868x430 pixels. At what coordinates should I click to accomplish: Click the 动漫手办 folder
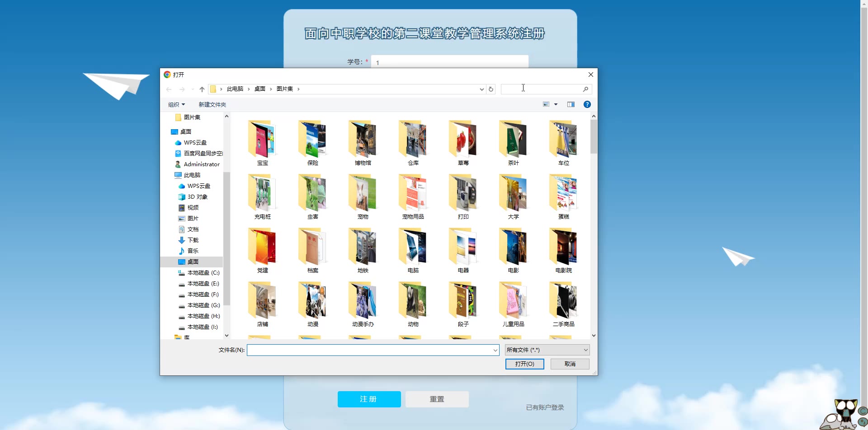pyautogui.click(x=363, y=304)
